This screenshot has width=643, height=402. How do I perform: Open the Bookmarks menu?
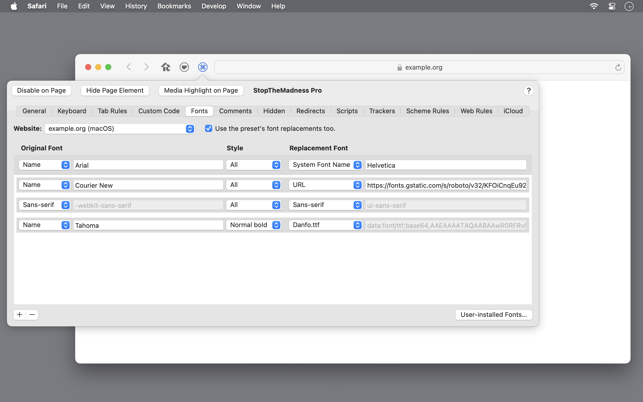click(x=174, y=6)
